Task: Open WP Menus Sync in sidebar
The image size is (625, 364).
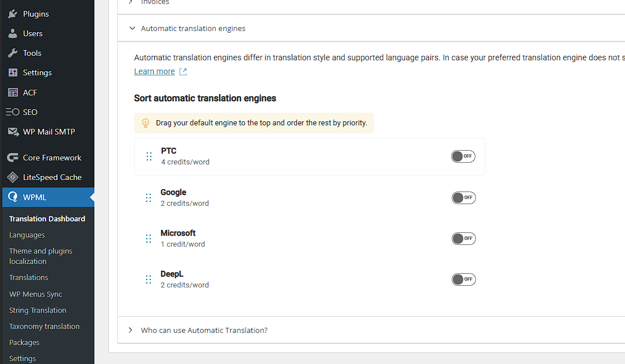Action: (x=36, y=294)
